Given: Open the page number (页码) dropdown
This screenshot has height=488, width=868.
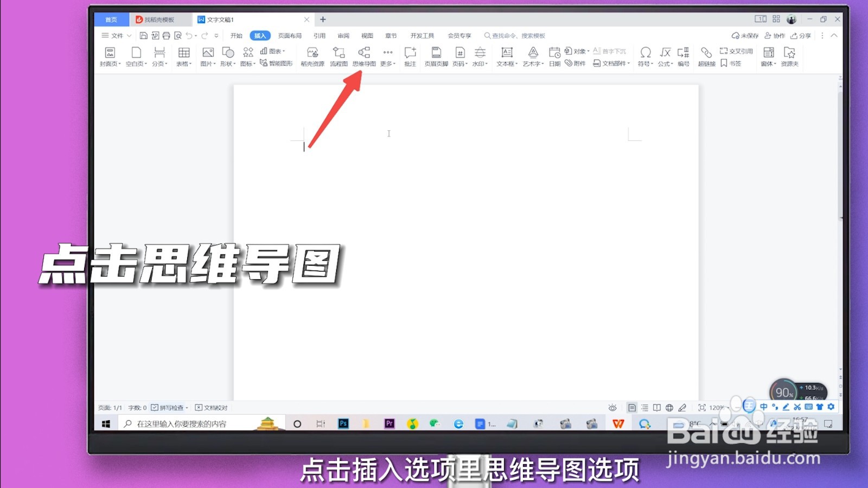Looking at the screenshot, I should pos(460,56).
